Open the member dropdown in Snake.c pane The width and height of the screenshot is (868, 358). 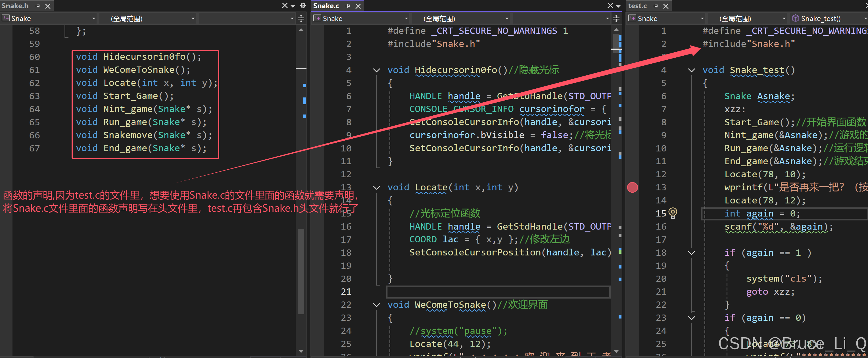coord(561,18)
